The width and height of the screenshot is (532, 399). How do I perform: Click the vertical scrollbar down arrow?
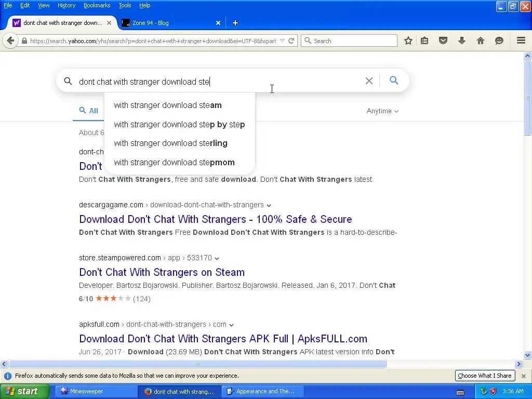(527, 355)
